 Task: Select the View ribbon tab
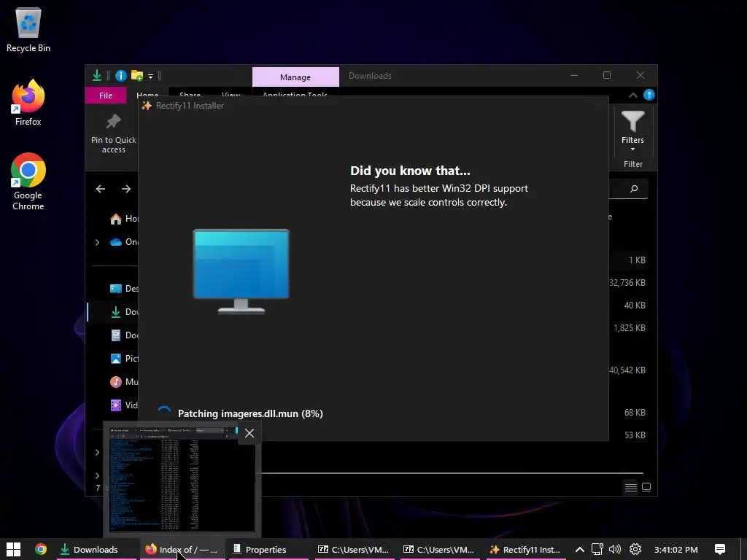click(231, 96)
